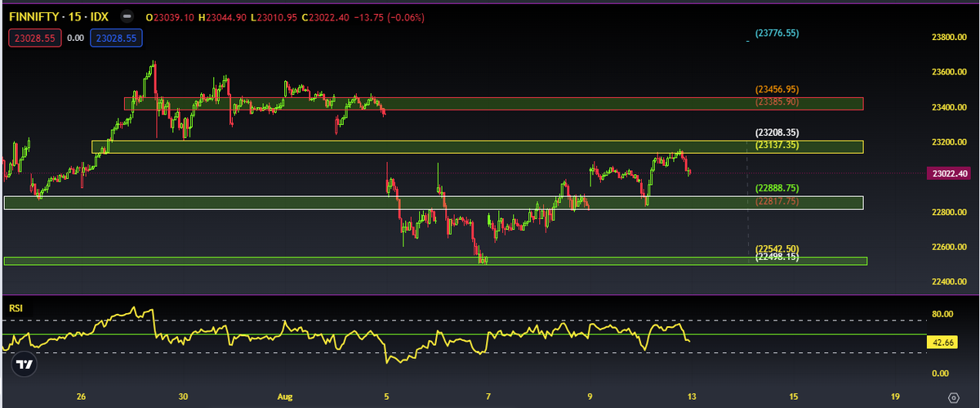Open chart settings gear icon
The image size is (980, 408).
[x=954, y=397]
